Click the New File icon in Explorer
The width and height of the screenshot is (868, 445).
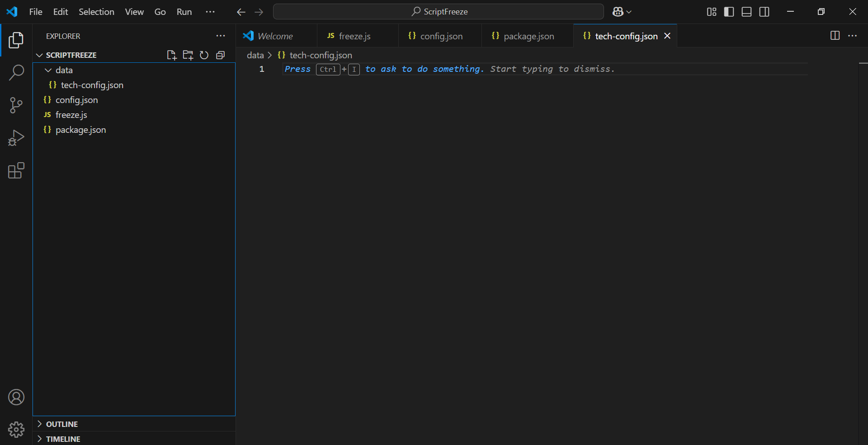click(x=171, y=55)
